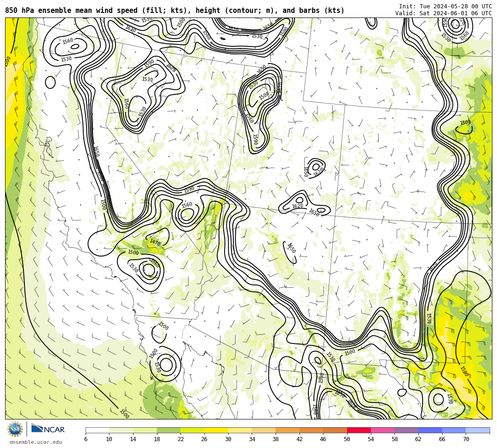
Task: Pick the bright yellow 26–30 kts swatch
Action: (x=216, y=430)
